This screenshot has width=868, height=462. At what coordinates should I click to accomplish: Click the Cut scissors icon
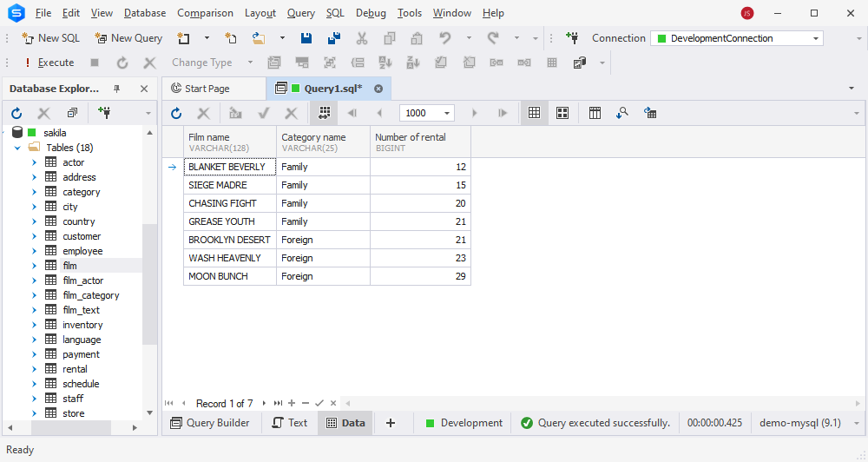[x=362, y=38]
